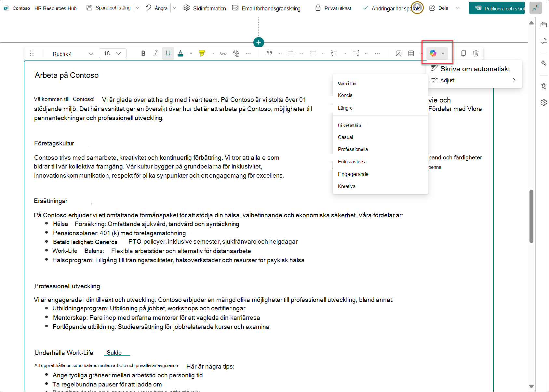The width and height of the screenshot is (549, 392).
Task: Select the Professionella tone
Action: coord(380,149)
